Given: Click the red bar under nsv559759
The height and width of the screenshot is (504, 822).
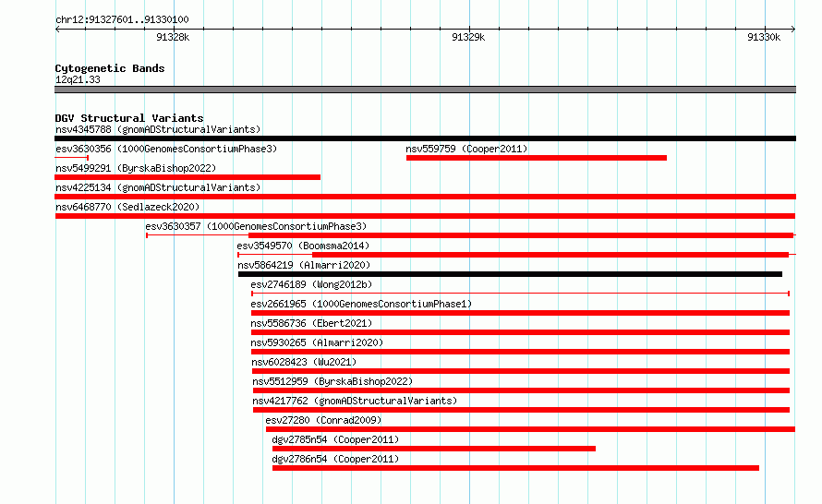Looking at the screenshot, I should point(537,158).
